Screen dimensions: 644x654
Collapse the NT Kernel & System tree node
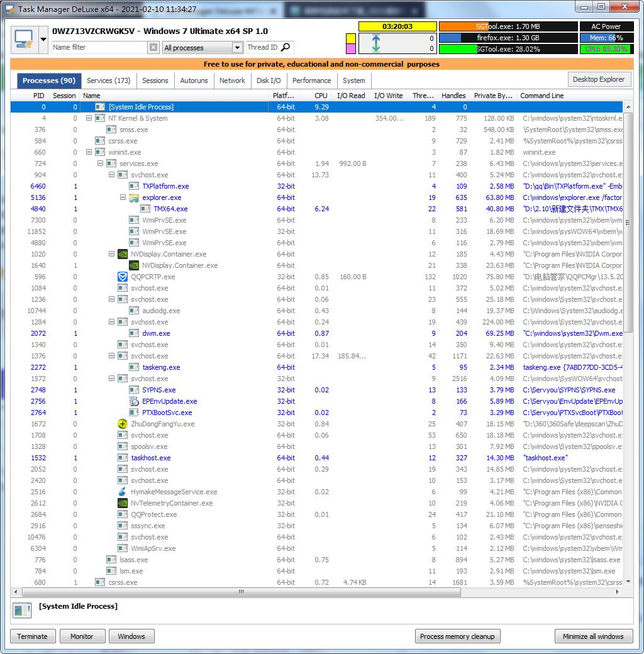tap(89, 118)
